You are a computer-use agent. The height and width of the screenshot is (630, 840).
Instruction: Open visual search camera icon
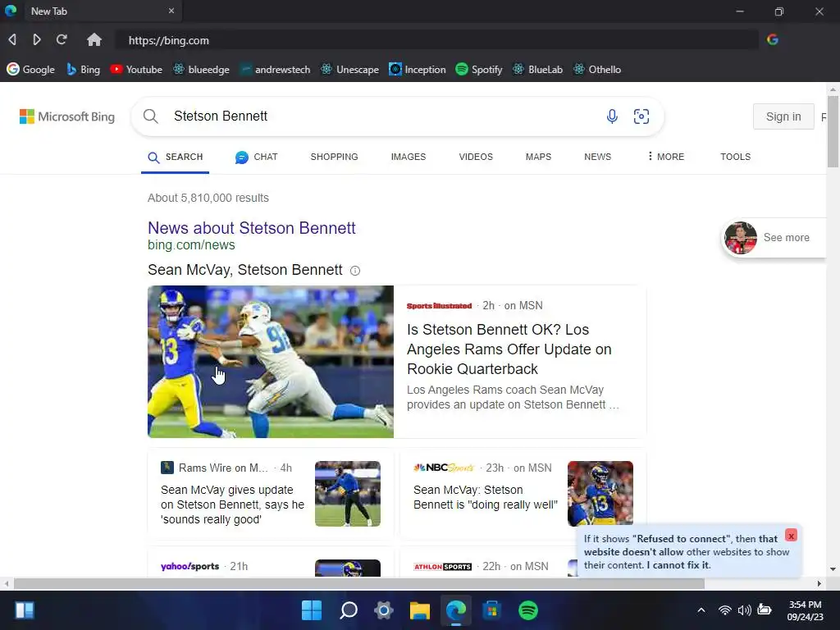coord(641,116)
